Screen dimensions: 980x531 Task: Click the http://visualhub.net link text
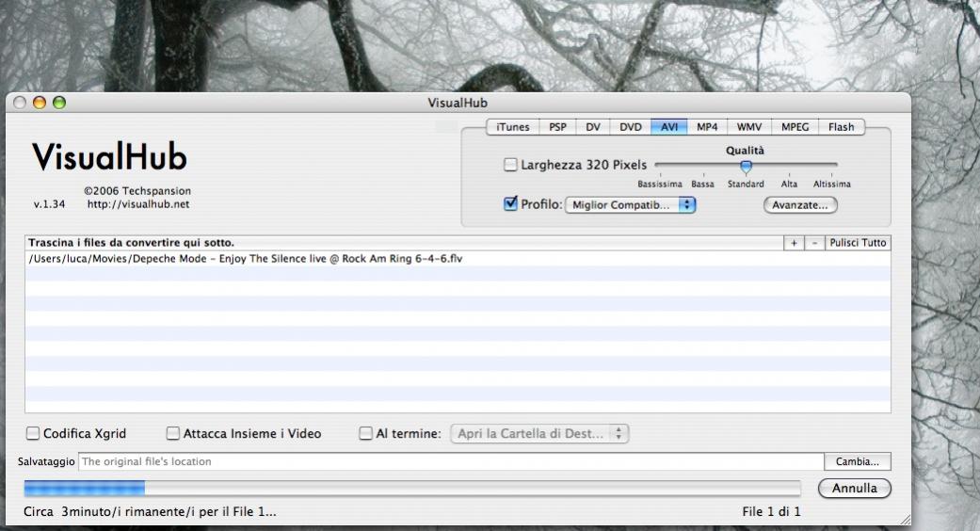tap(138, 204)
